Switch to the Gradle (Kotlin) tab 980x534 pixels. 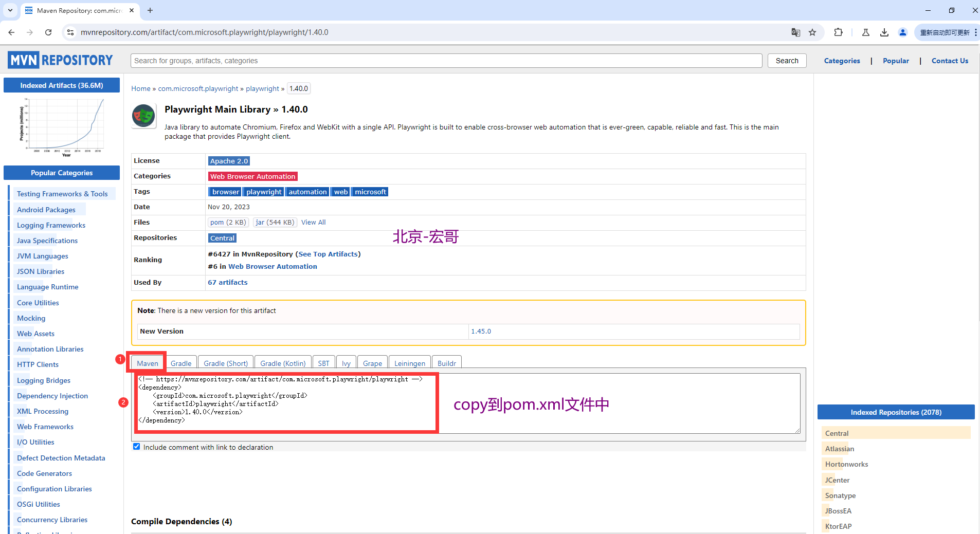(283, 363)
